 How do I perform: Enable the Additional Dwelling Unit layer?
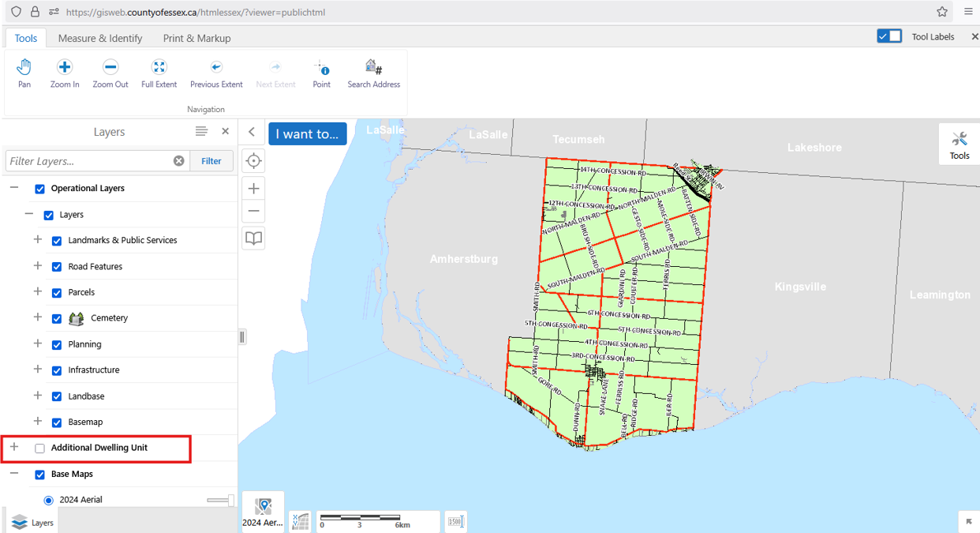tap(39, 448)
